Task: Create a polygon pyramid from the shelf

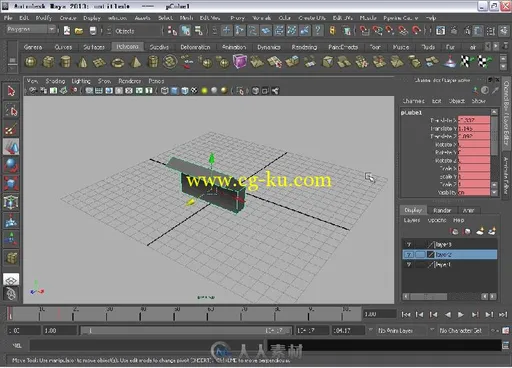Action: pos(135,62)
